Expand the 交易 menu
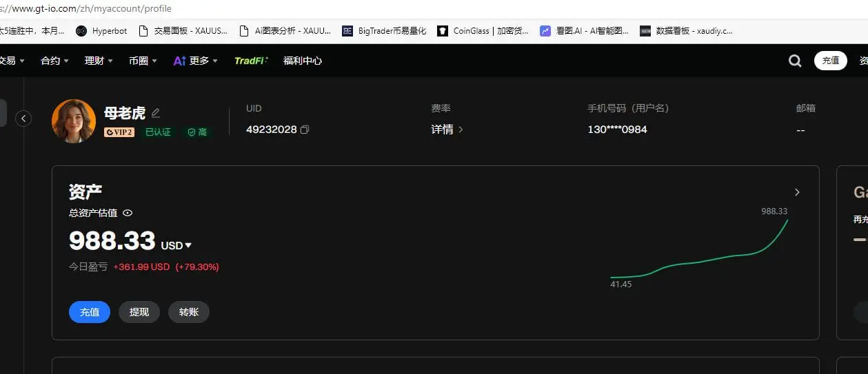Screen dimensions: 868x374 pos(11,61)
